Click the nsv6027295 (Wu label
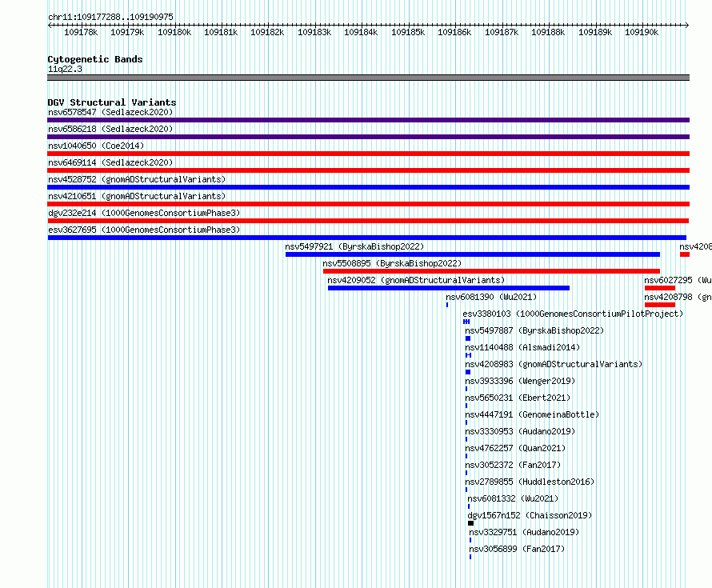Image resolution: width=712 pixels, height=588 pixels. 678,280
